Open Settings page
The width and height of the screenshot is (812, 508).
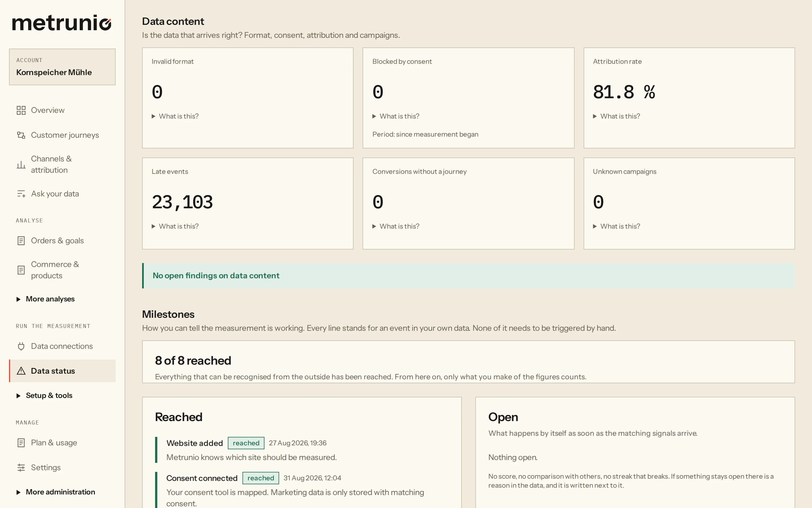[x=62, y=467]
